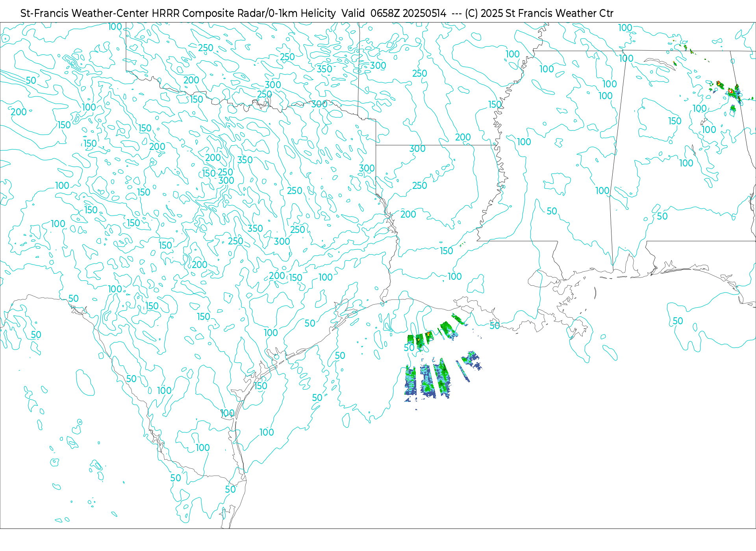Click the 'St-Francis Weather-Center' title text
756x551 pixels.
point(85,13)
